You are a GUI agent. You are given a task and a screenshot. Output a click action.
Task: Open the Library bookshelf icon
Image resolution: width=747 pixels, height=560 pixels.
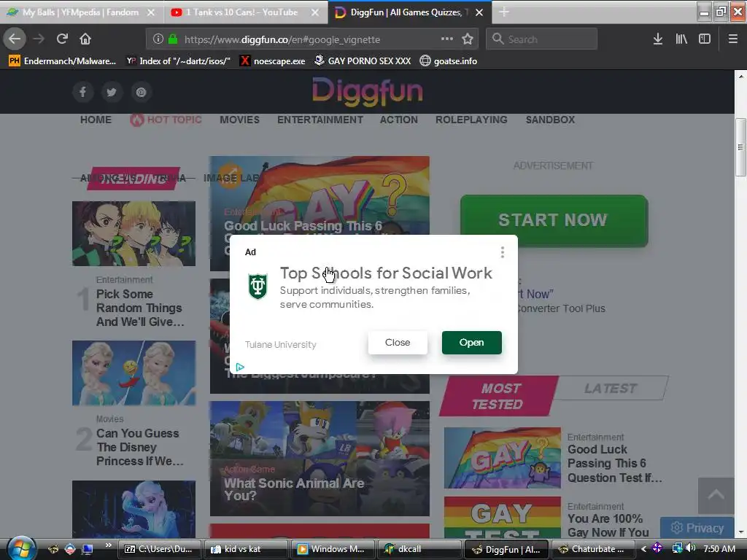tap(681, 39)
